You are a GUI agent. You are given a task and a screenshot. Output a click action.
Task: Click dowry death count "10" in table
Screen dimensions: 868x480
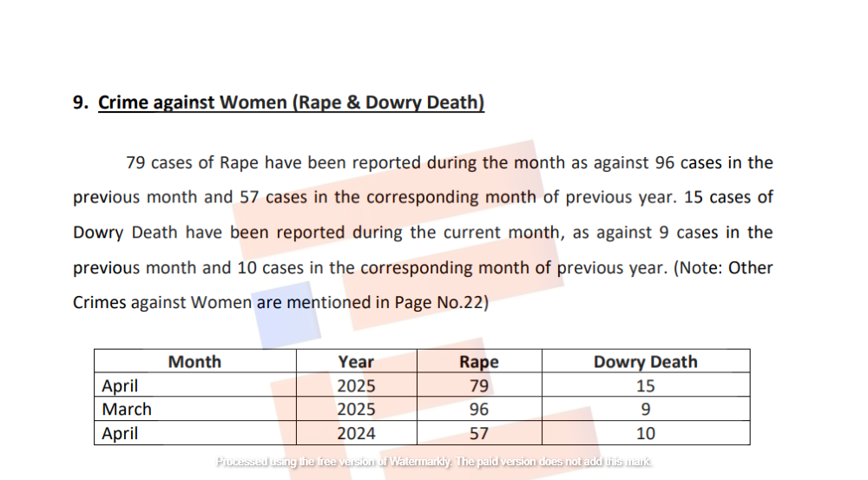[x=645, y=433]
